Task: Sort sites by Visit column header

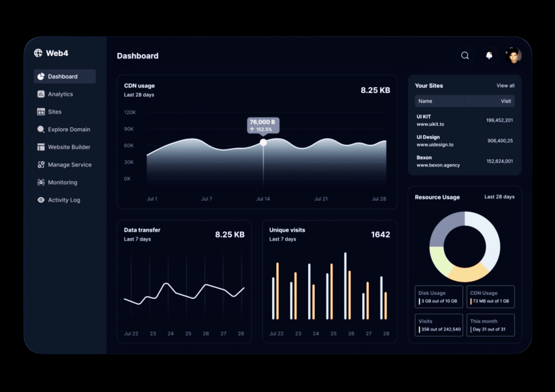Action: coord(506,101)
